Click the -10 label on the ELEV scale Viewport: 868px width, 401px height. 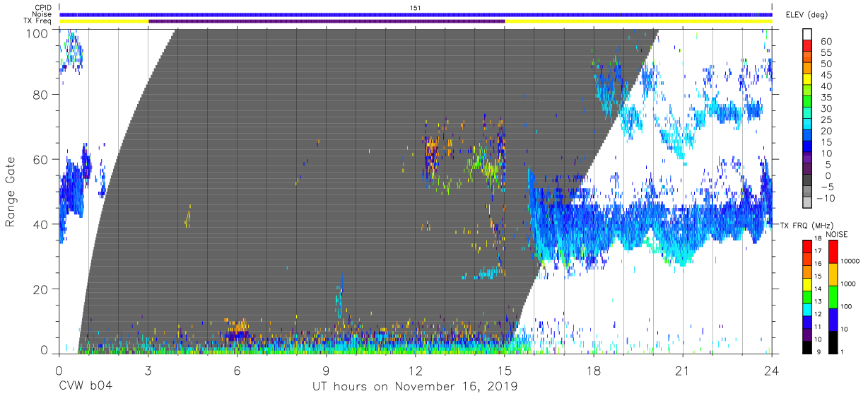(x=827, y=197)
